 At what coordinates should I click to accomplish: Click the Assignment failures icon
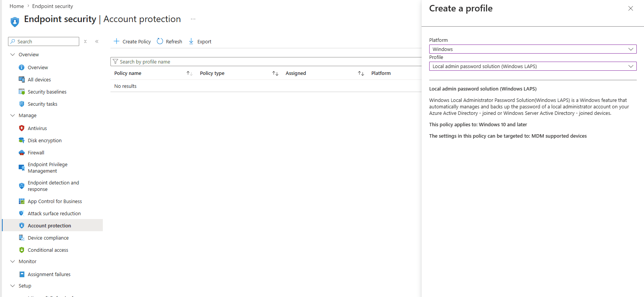pyautogui.click(x=22, y=274)
